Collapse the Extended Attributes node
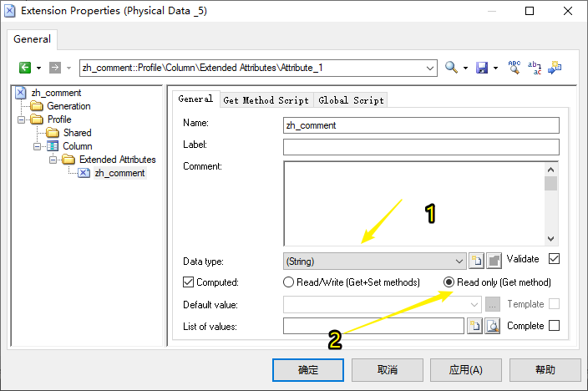 (53, 160)
